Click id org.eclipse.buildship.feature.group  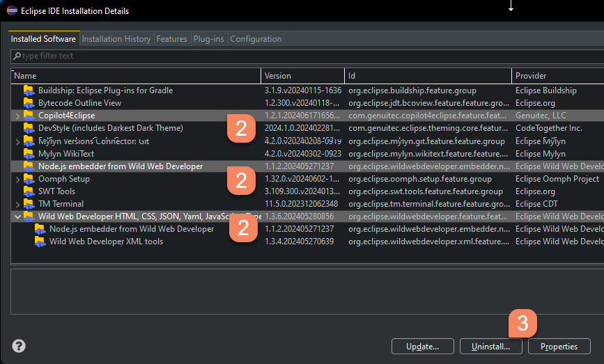[412, 90]
